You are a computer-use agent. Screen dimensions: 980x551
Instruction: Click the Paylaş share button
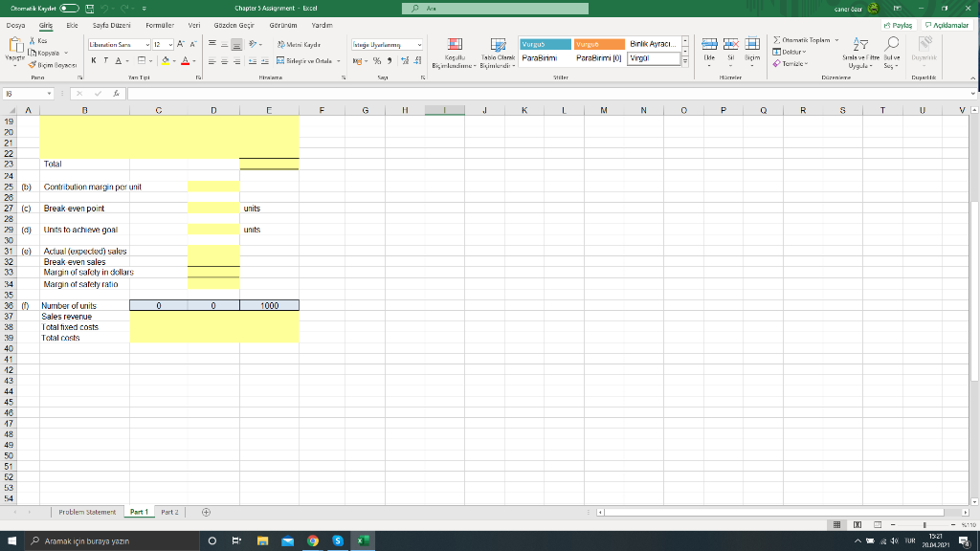(x=898, y=26)
